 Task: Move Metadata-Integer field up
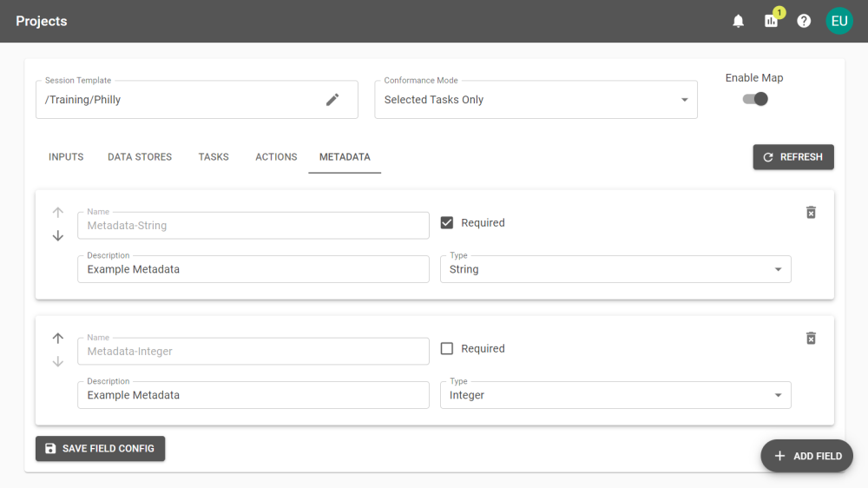coord(57,338)
